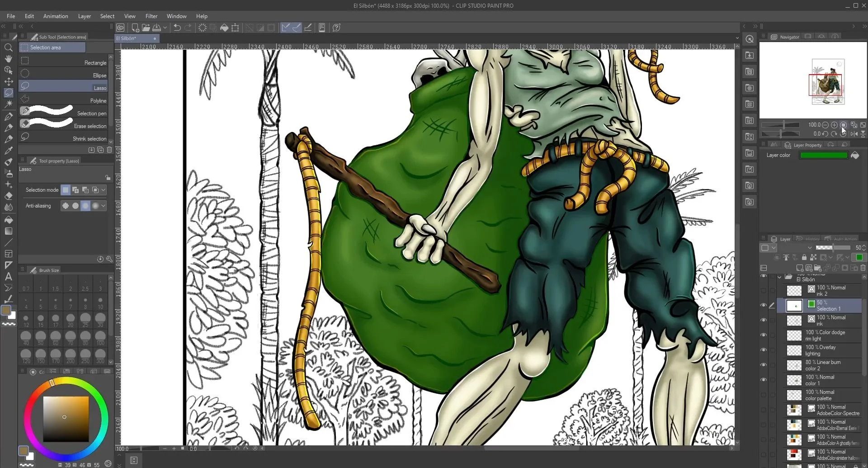Select the Gradient tool
The height and width of the screenshot is (468, 868).
8,231
